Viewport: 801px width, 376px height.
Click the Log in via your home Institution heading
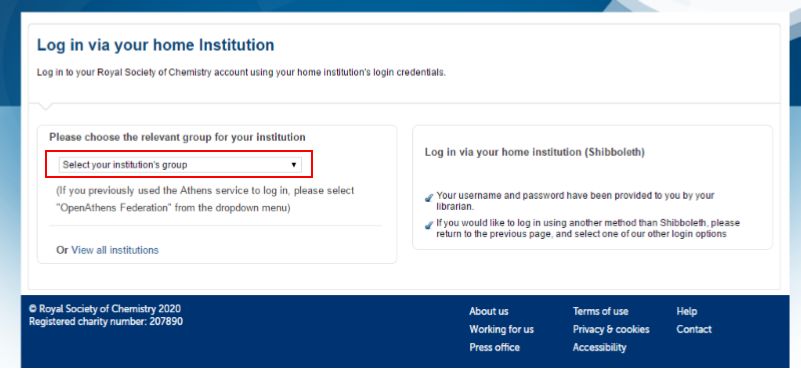click(155, 45)
